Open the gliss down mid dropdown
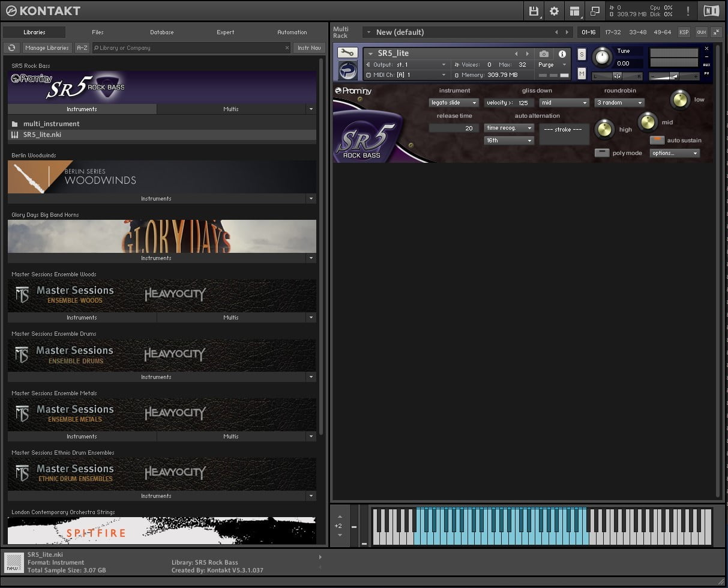Viewport: 728px width, 588px height. pyautogui.click(x=564, y=103)
